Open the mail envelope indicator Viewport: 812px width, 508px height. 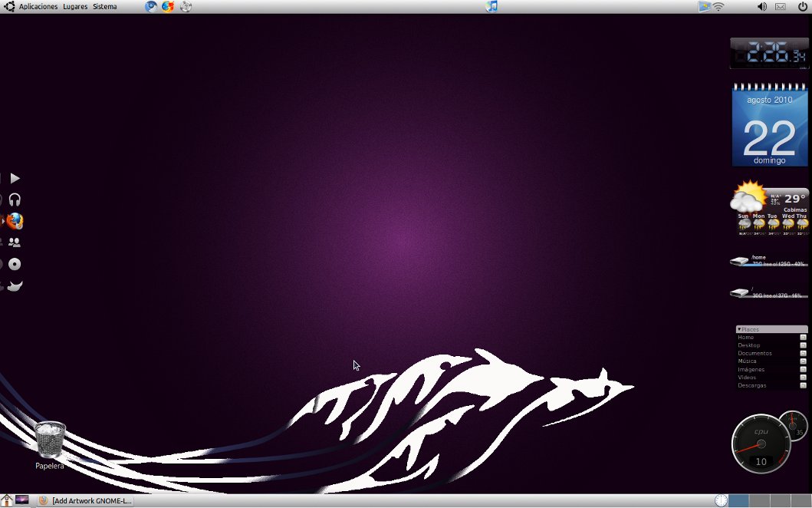coord(781,7)
